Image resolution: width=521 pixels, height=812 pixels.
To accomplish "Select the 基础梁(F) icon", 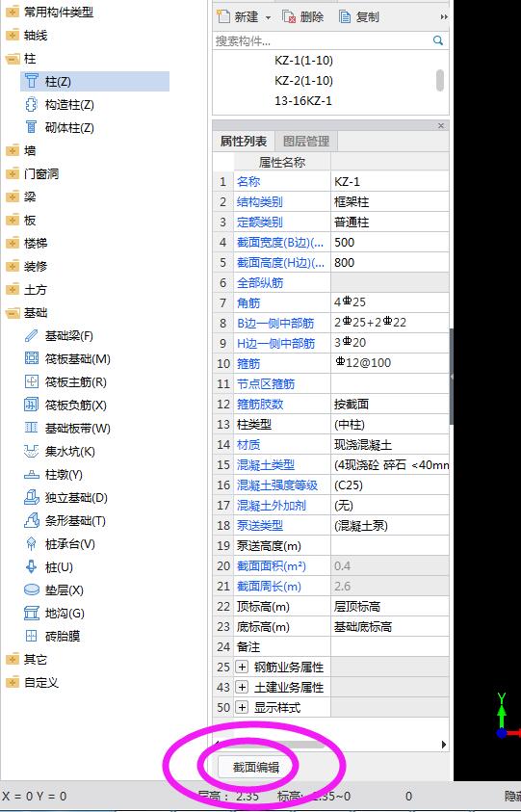I will click(32, 335).
